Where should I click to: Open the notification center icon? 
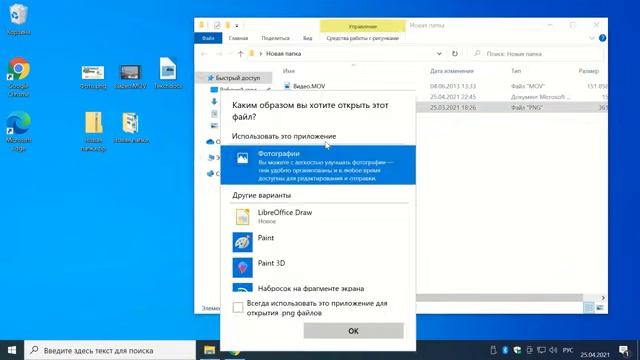pyautogui.click(x=624, y=350)
